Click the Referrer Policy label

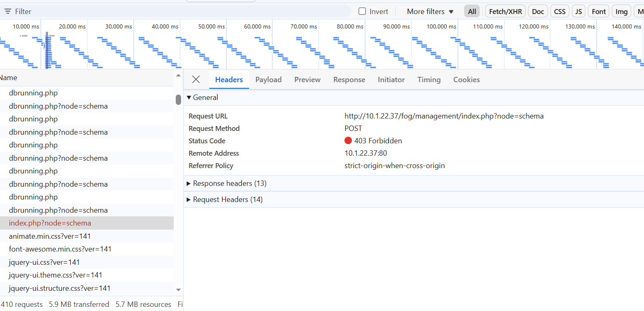coord(211,166)
